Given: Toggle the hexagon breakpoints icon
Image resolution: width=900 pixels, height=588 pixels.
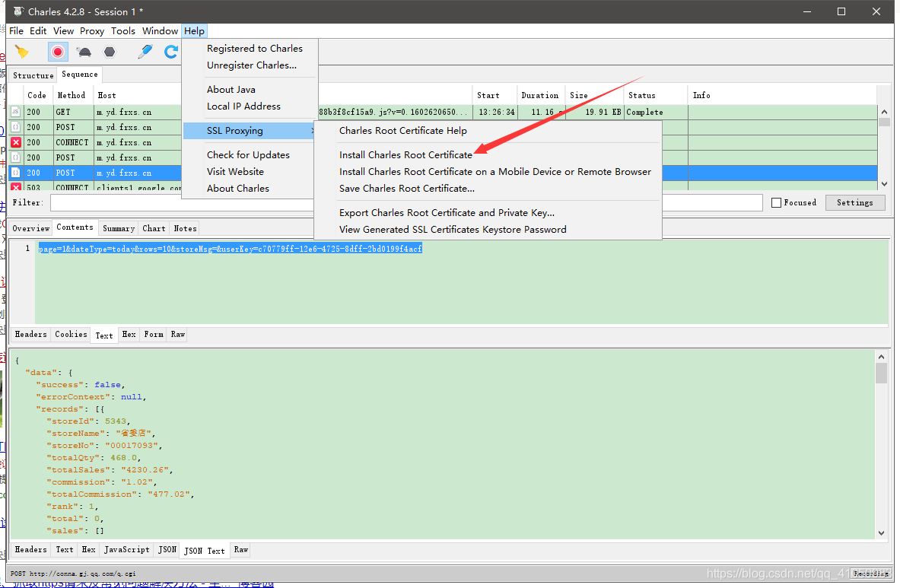Looking at the screenshot, I should pyautogui.click(x=109, y=52).
